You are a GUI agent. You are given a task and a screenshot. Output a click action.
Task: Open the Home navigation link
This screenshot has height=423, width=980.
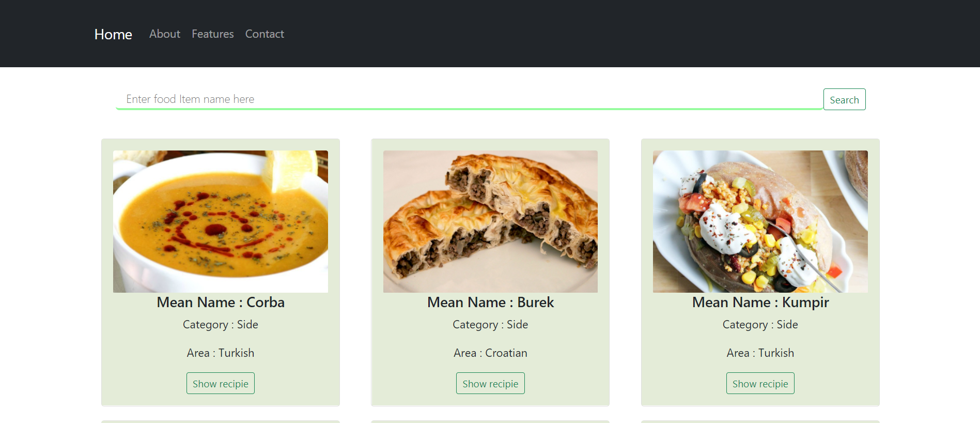click(x=113, y=34)
